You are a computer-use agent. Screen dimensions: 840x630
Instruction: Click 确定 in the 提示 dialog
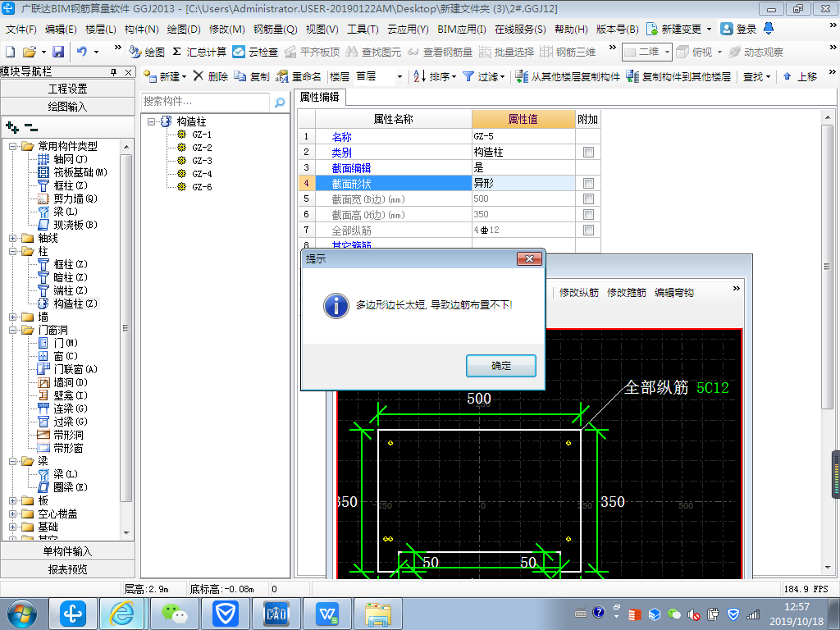(x=501, y=366)
